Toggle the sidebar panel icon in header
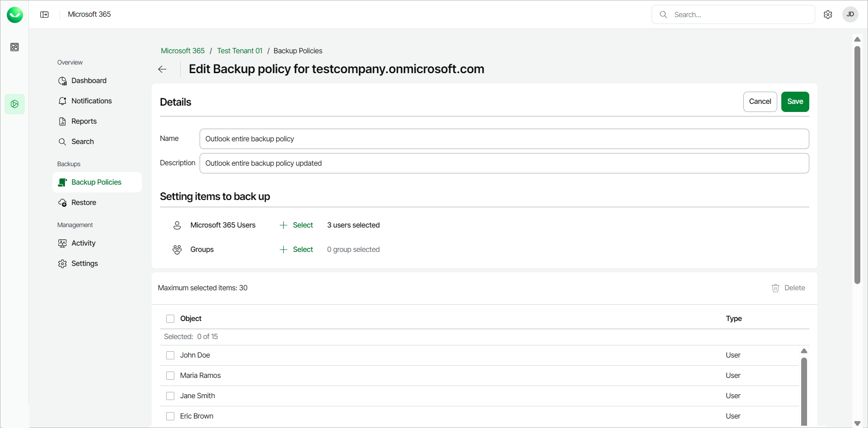Screen dimensions: 868x428 (x=44, y=14)
